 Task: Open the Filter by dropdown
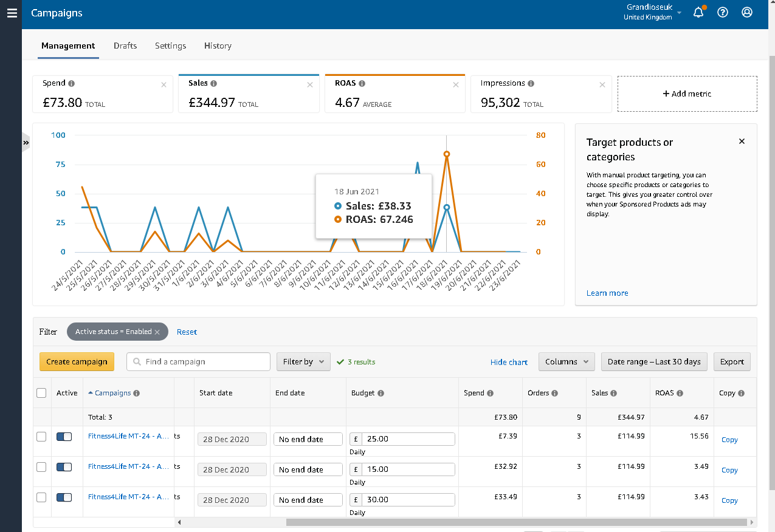click(303, 362)
